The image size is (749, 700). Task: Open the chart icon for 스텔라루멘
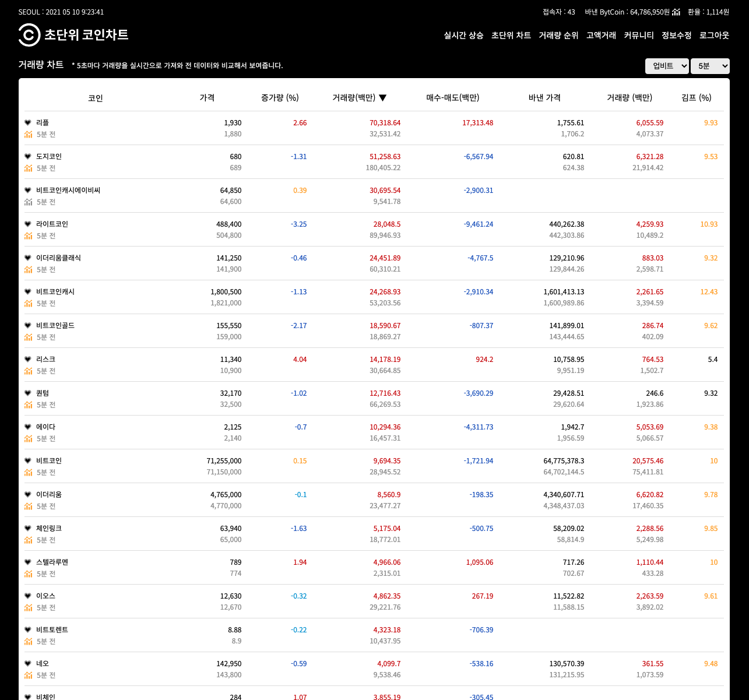tap(28, 574)
